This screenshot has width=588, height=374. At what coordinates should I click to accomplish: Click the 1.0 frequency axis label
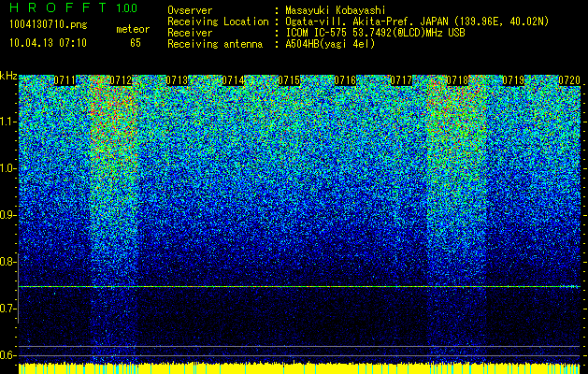tap(7, 168)
